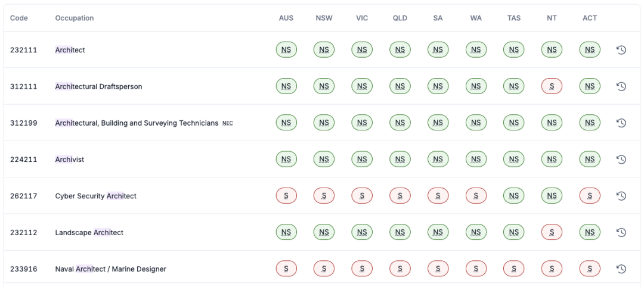Image resolution: width=644 pixels, height=287 pixels.
Task: Click the AUS badge for Cyber Security Architect
Action: pos(286,196)
